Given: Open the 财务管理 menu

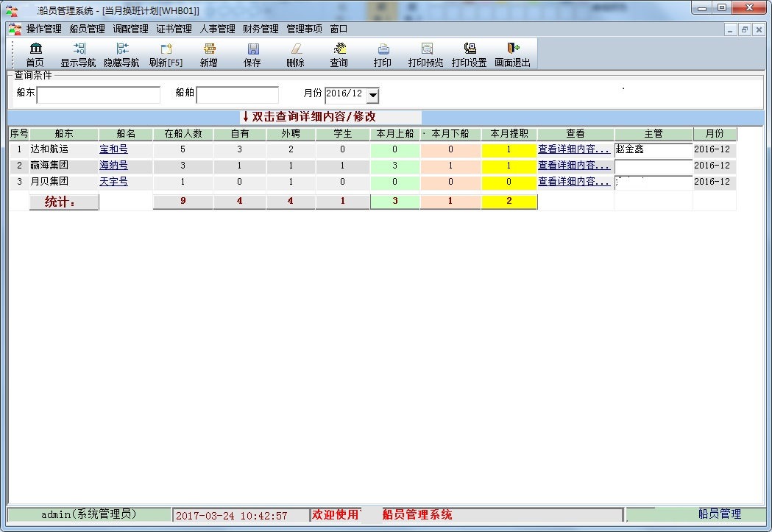Looking at the screenshot, I should [261, 29].
